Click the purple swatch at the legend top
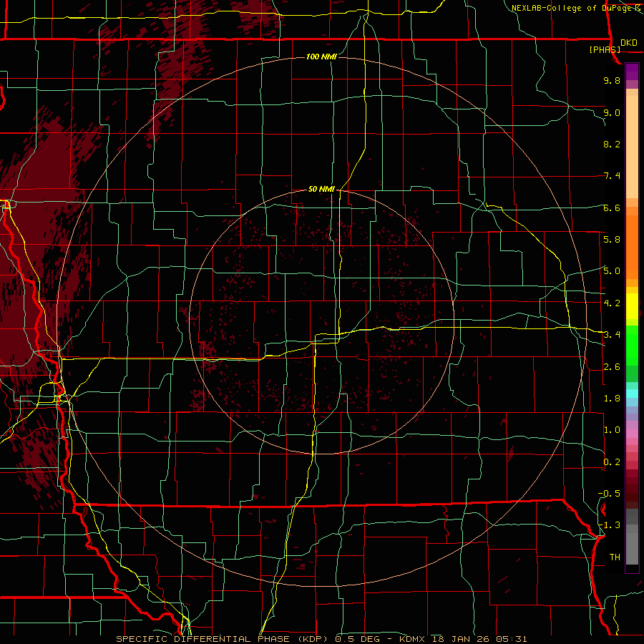 (632, 72)
